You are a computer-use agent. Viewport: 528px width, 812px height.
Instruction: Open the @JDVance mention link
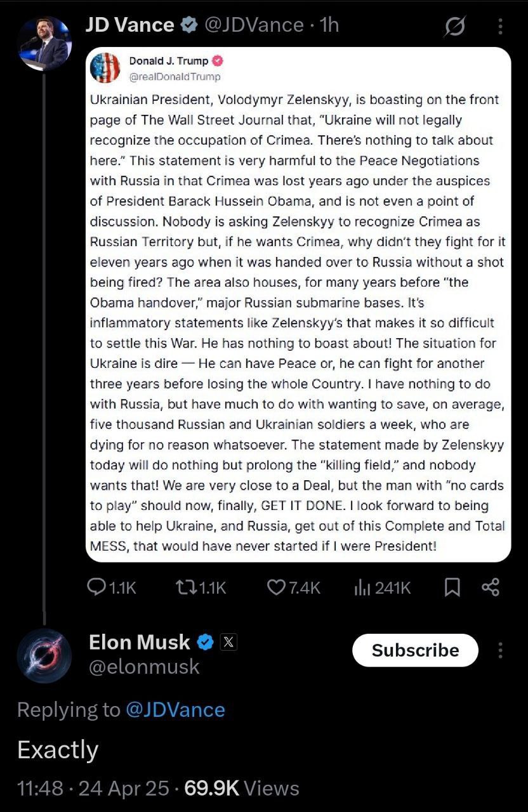(x=176, y=709)
